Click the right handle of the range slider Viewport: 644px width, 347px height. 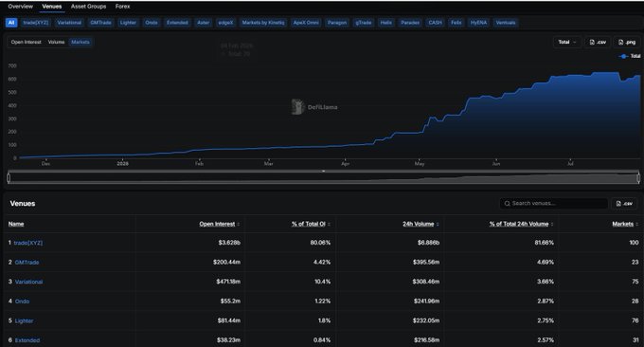[638, 177]
